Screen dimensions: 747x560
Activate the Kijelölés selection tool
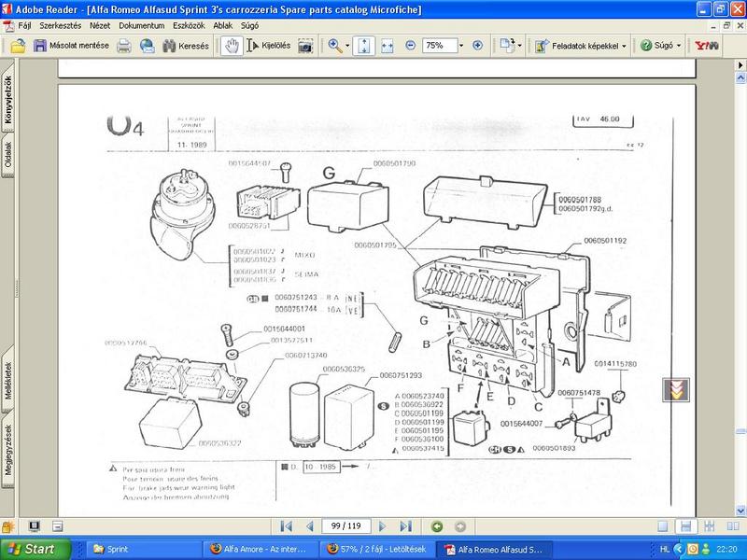pos(269,46)
